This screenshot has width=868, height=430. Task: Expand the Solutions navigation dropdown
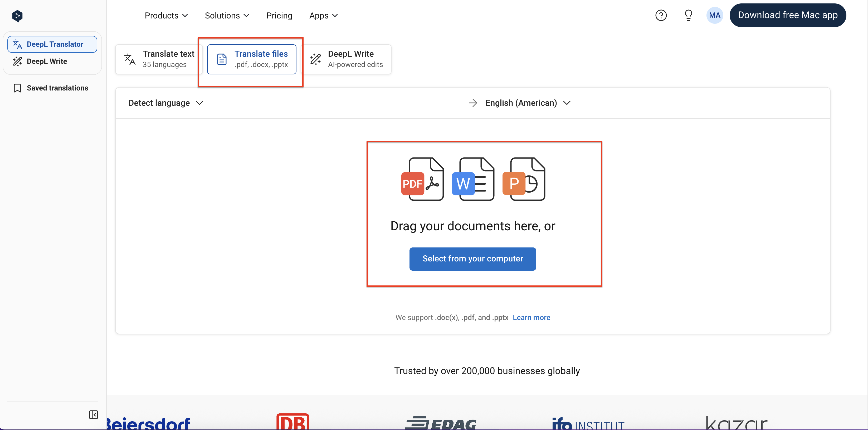point(226,16)
